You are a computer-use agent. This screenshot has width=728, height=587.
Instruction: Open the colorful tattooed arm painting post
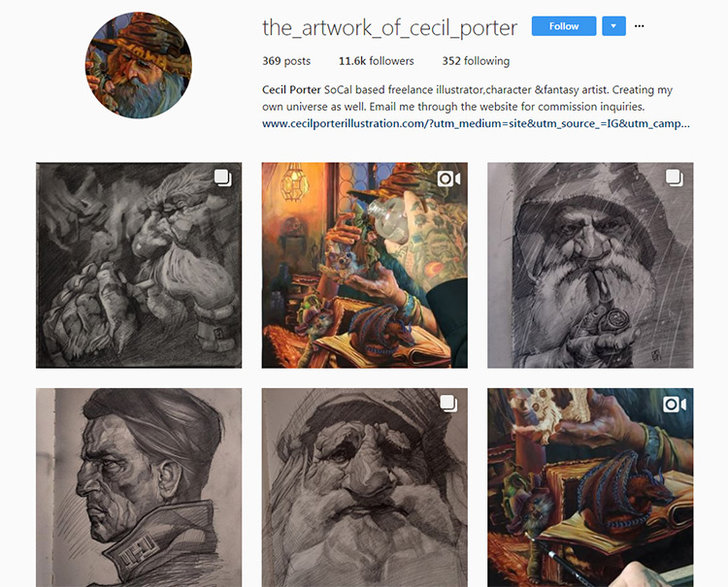click(364, 265)
